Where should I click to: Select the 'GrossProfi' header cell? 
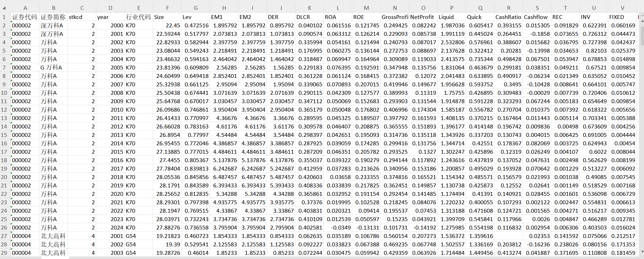click(395, 17)
